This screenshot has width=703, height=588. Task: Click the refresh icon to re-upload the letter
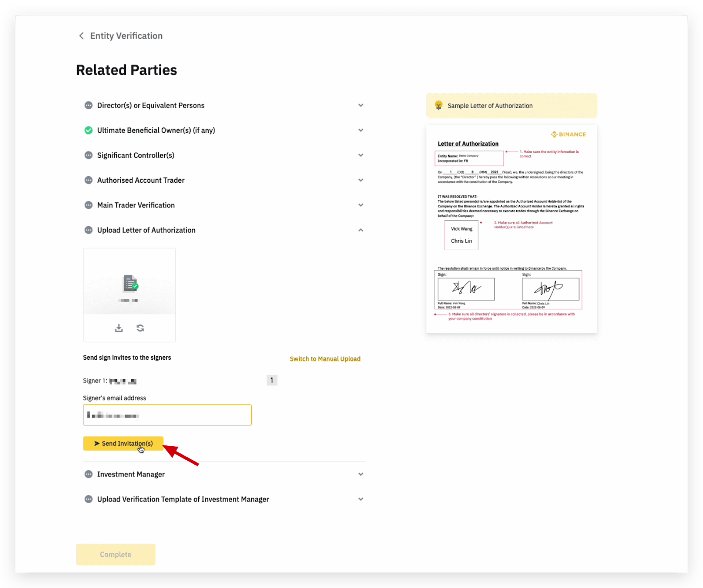point(140,328)
